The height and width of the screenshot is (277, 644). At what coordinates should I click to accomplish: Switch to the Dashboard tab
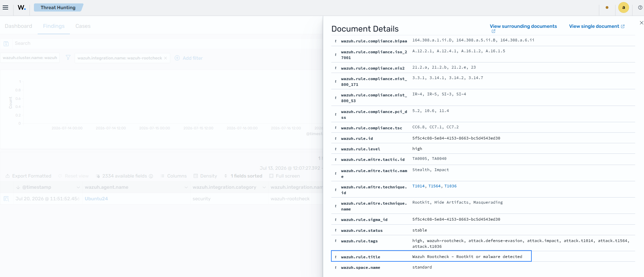click(x=18, y=26)
